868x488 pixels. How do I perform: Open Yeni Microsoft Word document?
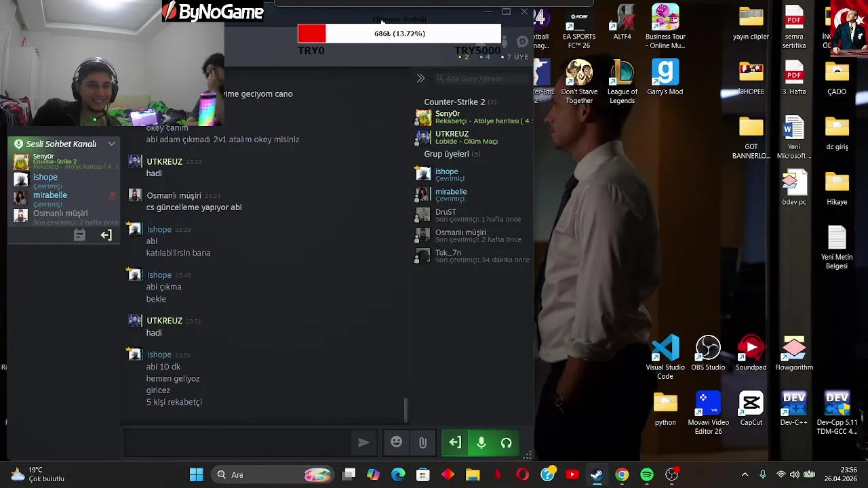[x=794, y=138]
